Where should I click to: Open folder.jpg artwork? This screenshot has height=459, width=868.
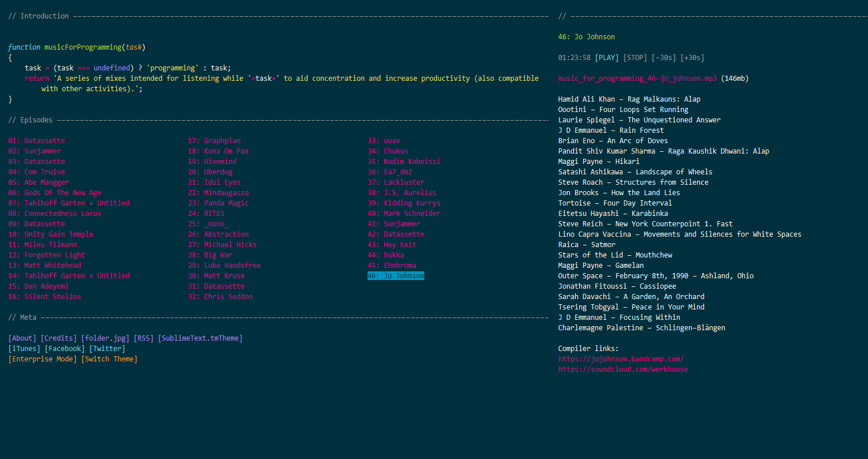pos(105,338)
